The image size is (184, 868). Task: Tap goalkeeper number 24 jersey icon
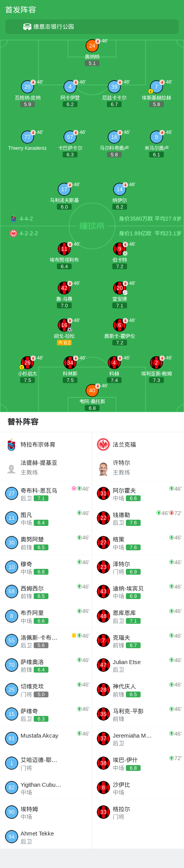tap(92, 46)
